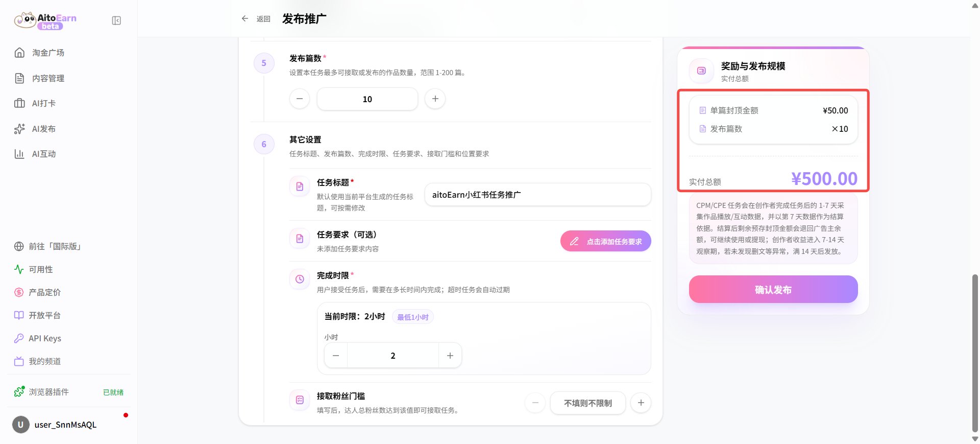980x444 pixels.
Task: Click the 不填则不限制 fans field
Action: tap(588, 403)
